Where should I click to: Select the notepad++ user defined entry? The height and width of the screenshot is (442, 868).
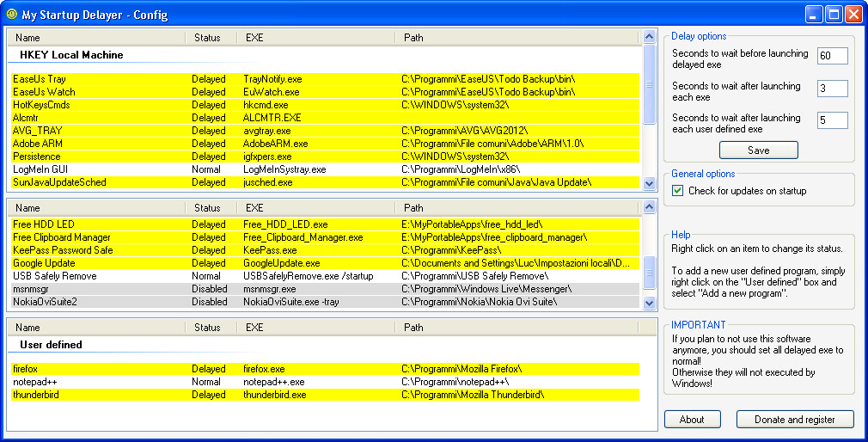(326, 382)
